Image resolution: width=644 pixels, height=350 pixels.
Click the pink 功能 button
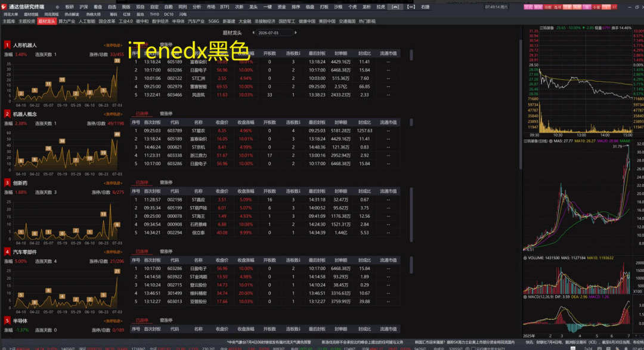coord(547,7)
